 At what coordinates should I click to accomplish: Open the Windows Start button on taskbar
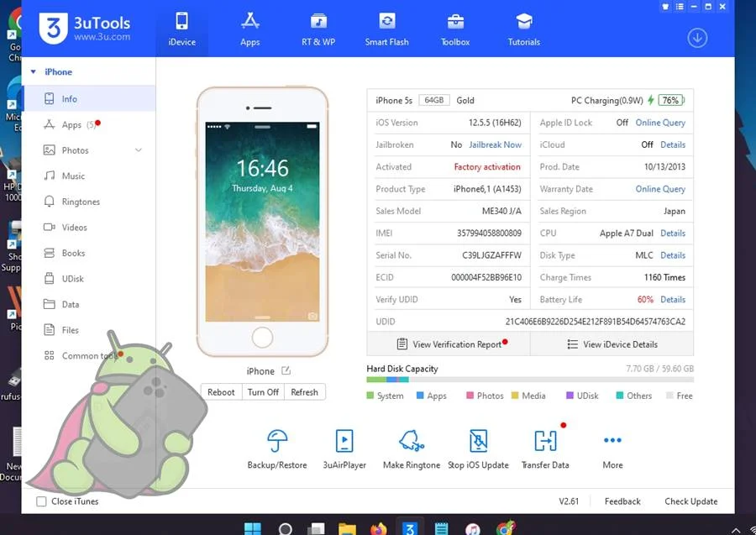[253, 529]
